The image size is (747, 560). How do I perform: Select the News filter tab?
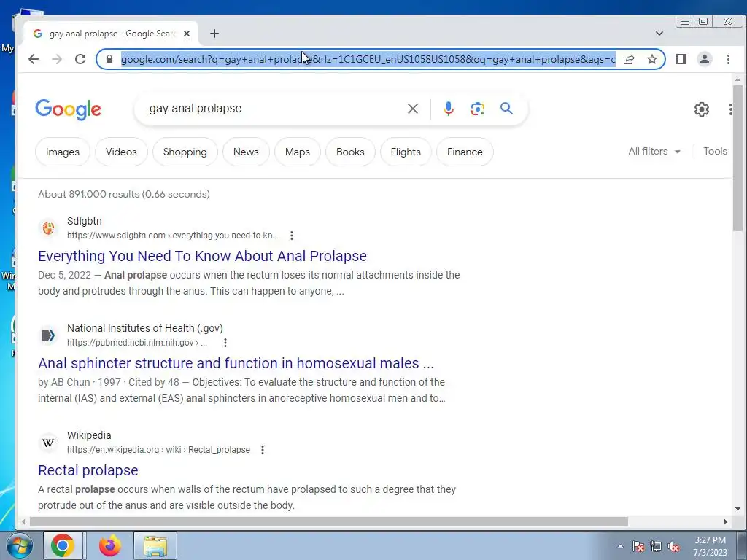pyautogui.click(x=246, y=152)
